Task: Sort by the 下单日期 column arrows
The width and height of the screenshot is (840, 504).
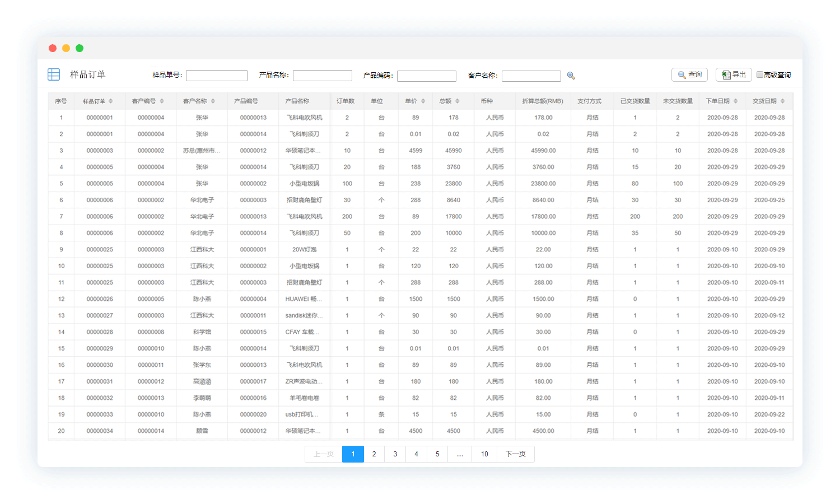Action: click(x=735, y=101)
